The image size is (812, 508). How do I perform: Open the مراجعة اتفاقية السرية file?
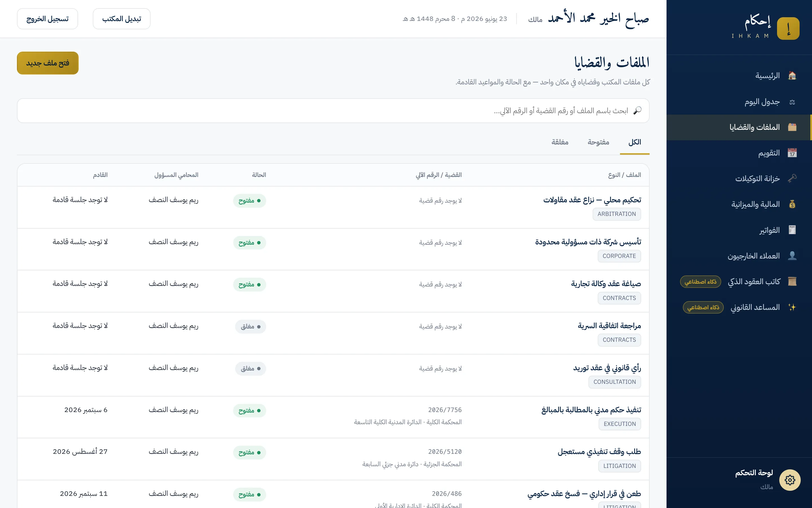(x=609, y=326)
